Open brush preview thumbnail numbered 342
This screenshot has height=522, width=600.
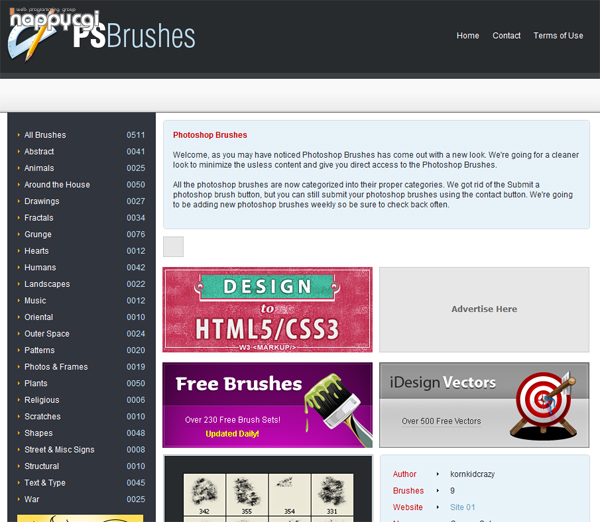tap(204, 494)
